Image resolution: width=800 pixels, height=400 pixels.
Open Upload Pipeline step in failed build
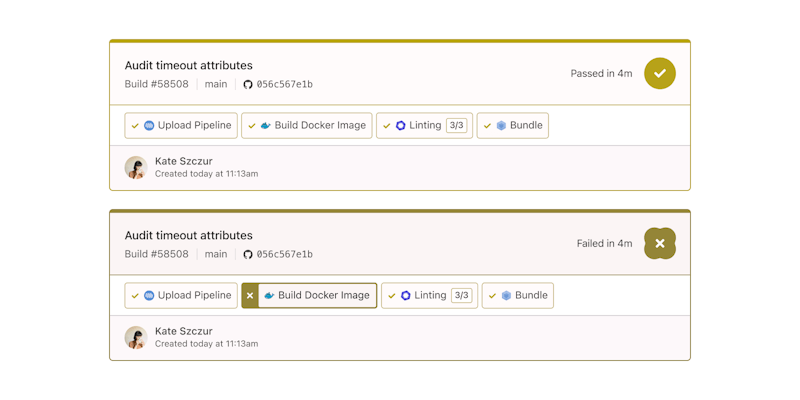pos(181,296)
